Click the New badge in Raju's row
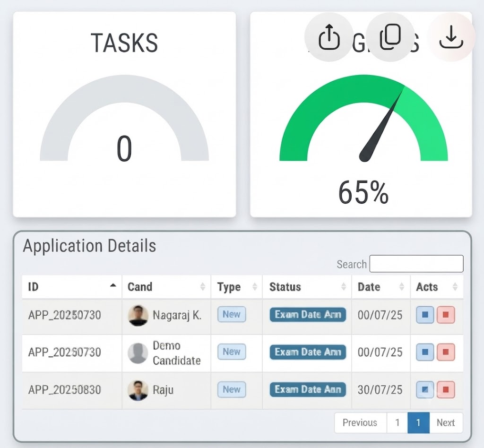Image resolution: width=484 pixels, height=448 pixels. point(232,389)
